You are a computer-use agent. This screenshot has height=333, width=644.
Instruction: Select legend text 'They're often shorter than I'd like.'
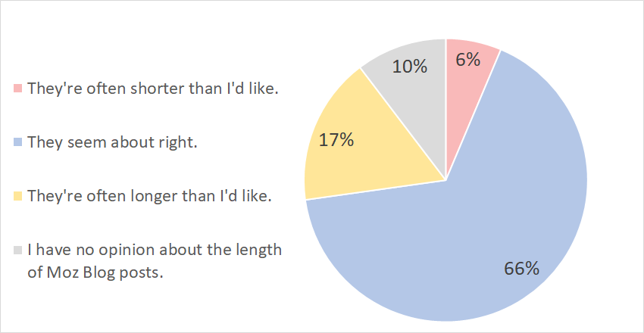point(153,88)
